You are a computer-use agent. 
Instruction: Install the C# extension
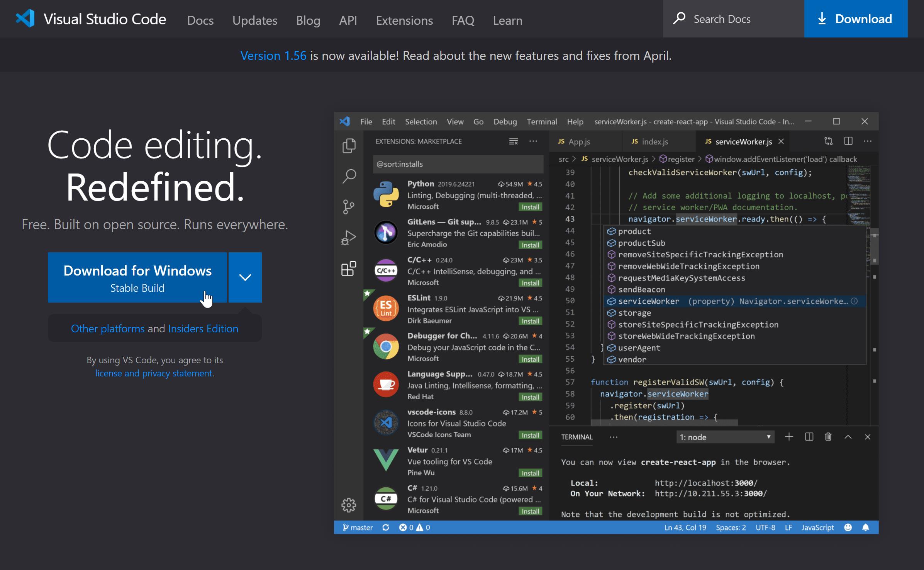[x=530, y=511]
